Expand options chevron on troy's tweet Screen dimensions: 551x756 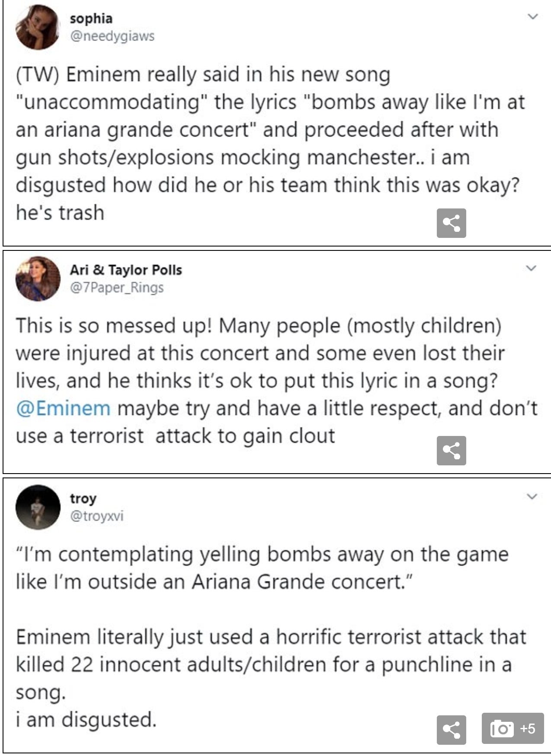pos(532,496)
